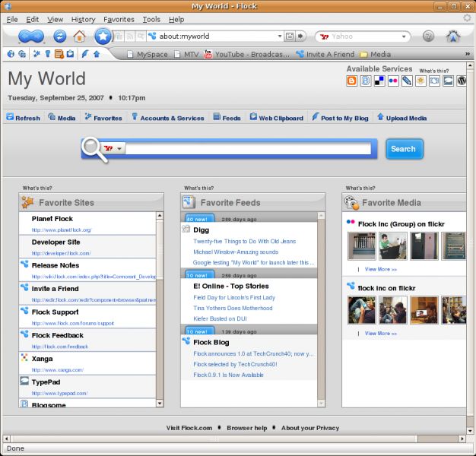The image size is (476, 456).
Task: Open the Help question mark icon in toolbar
Action: (428, 36)
